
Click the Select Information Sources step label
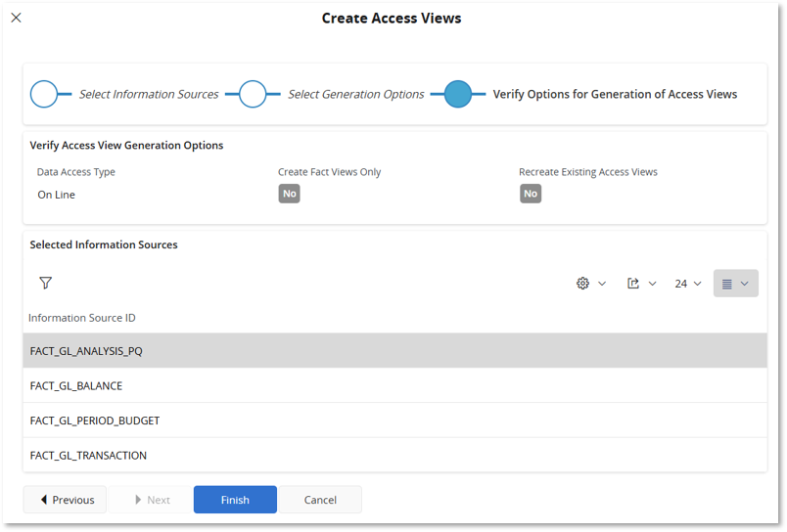click(x=149, y=94)
